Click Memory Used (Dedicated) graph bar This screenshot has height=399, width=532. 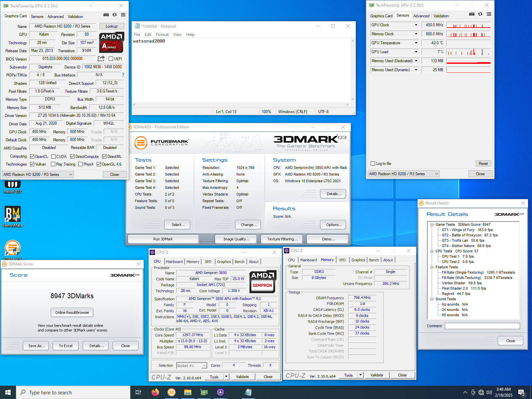coord(468,61)
